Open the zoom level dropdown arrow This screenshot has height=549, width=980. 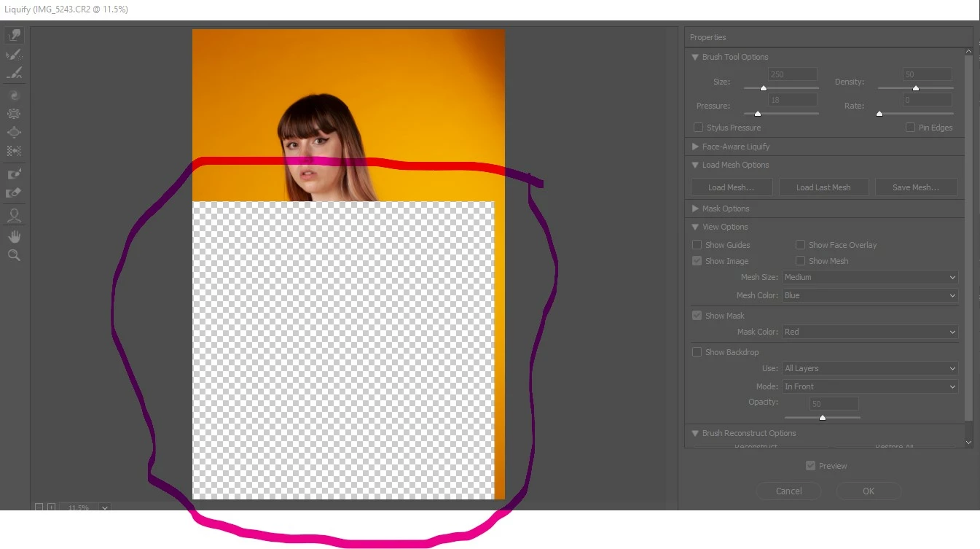pos(104,507)
